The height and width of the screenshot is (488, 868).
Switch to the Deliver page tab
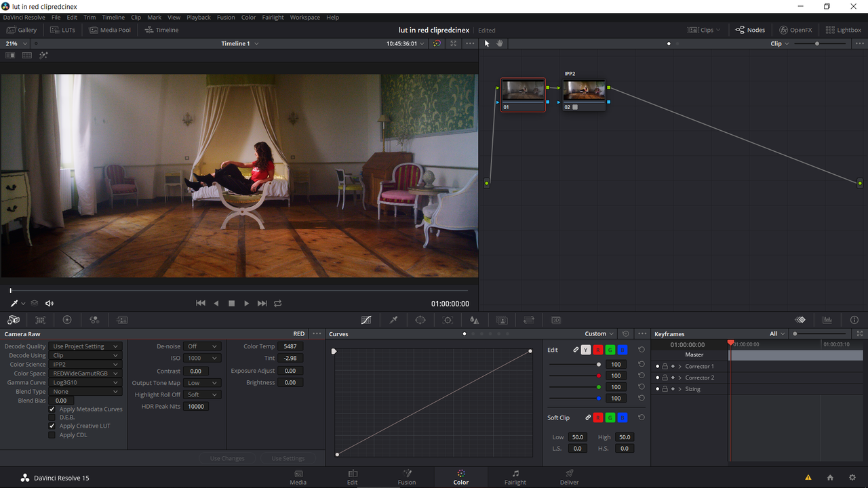tap(569, 477)
